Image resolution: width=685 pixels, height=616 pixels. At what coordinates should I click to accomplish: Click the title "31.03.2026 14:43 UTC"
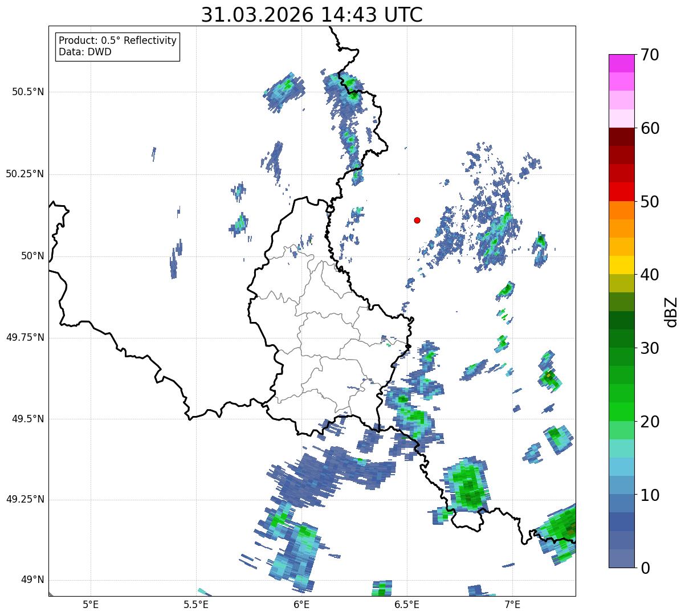[312, 15]
